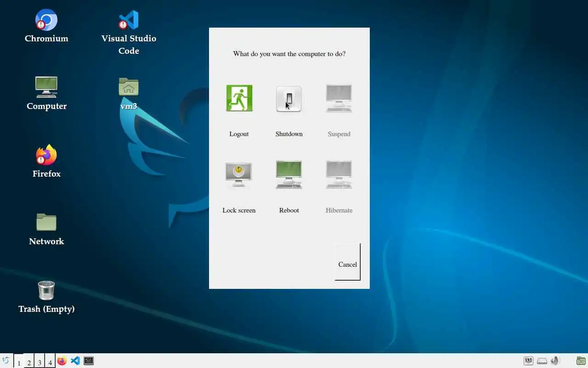Open the volume control tray icon

point(555,361)
